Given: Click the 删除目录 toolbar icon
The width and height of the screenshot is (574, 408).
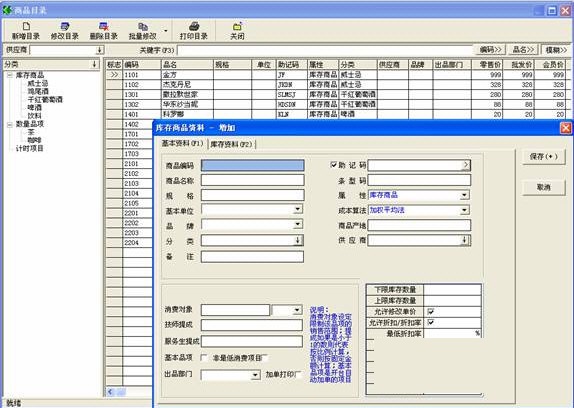Looking at the screenshot, I should (104, 27).
